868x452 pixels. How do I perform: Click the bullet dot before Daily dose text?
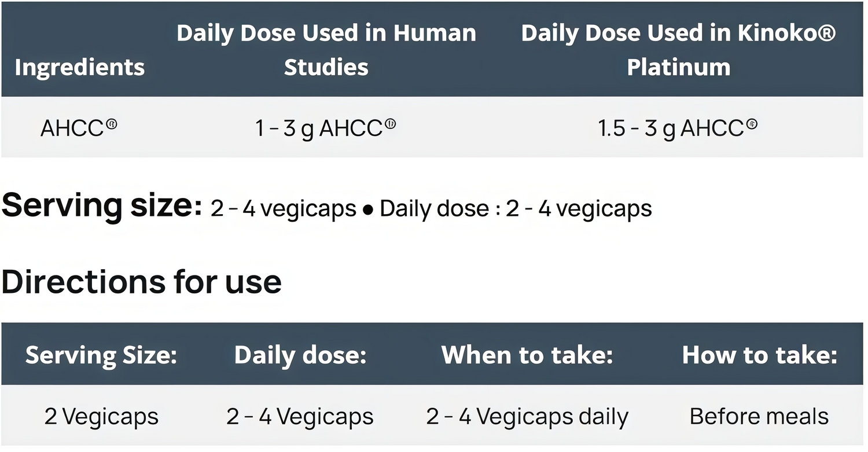[367, 210]
